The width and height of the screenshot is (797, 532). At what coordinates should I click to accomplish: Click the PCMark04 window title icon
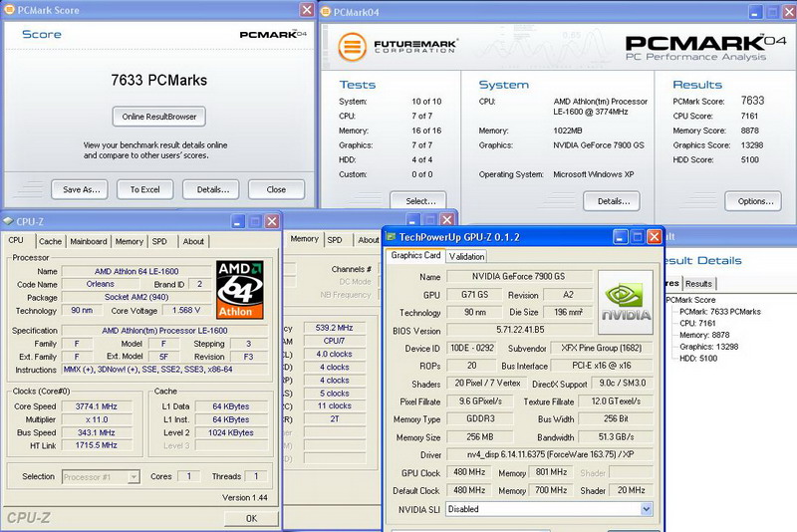point(326,12)
